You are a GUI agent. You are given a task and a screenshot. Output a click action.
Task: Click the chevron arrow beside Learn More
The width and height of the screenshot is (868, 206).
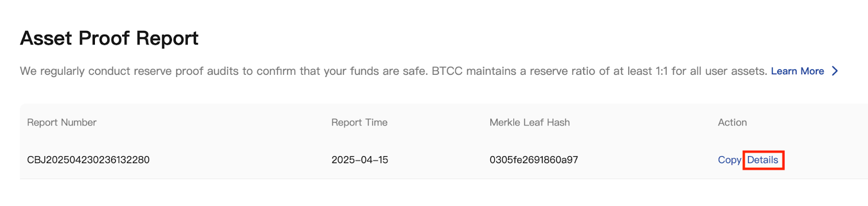point(835,71)
